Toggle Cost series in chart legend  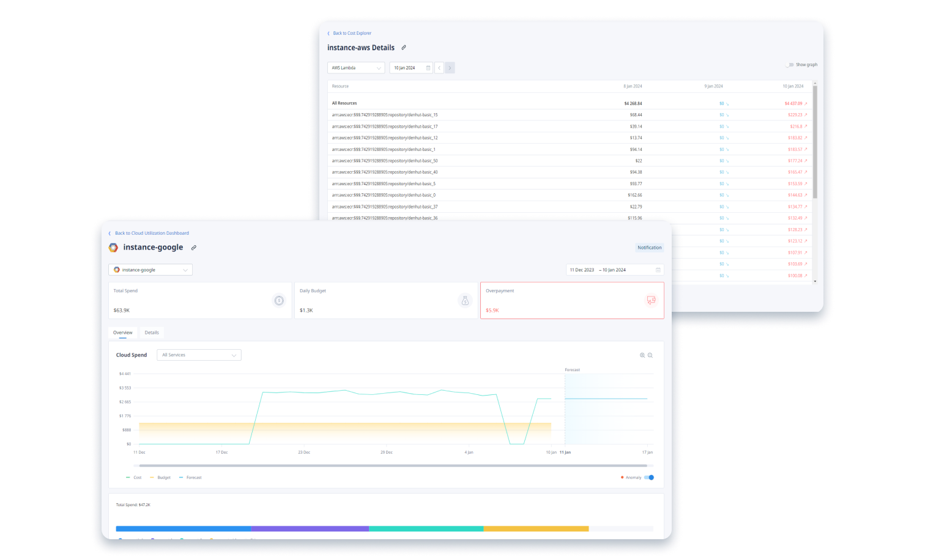coord(134,477)
